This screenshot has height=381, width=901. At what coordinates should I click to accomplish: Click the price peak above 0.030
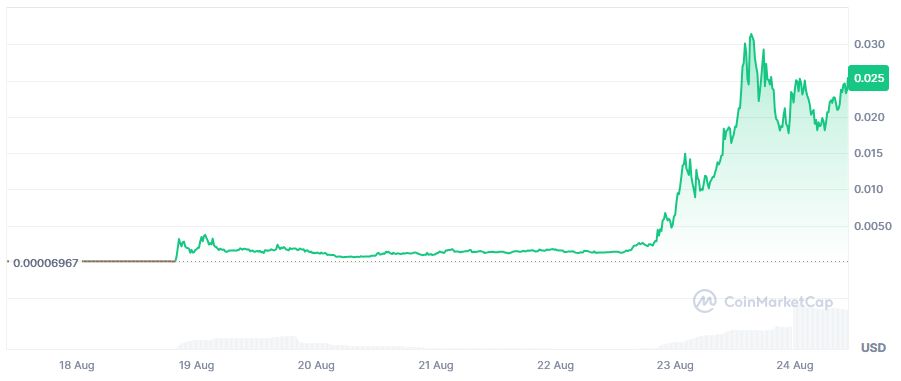751,36
